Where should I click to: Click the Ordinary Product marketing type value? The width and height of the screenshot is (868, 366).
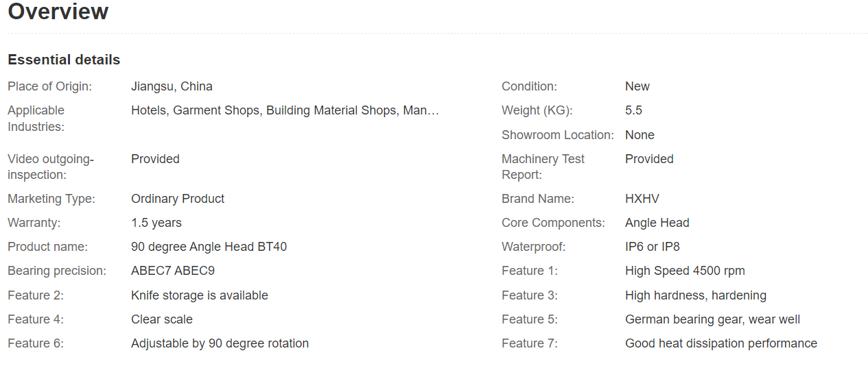[x=178, y=199]
